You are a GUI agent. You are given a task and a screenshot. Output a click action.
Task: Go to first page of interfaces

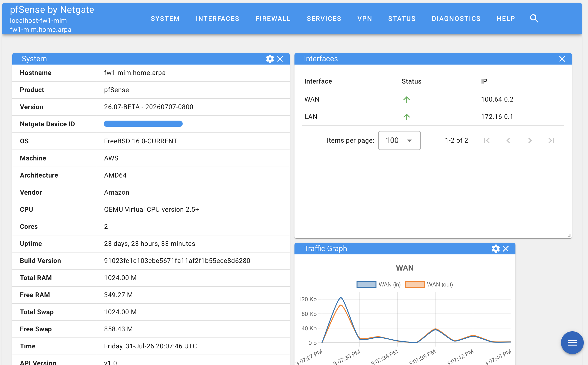(487, 140)
